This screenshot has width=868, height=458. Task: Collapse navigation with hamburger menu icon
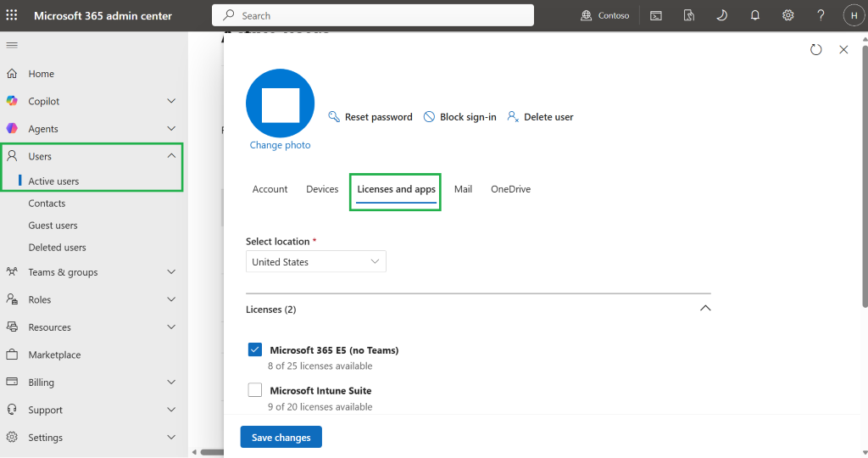click(x=12, y=46)
